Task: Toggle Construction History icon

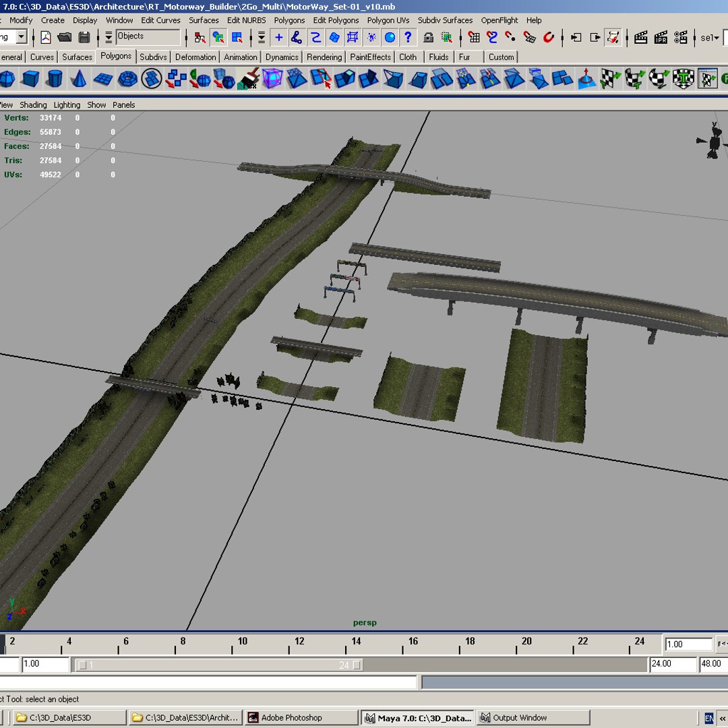Action: [x=613, y=37]
